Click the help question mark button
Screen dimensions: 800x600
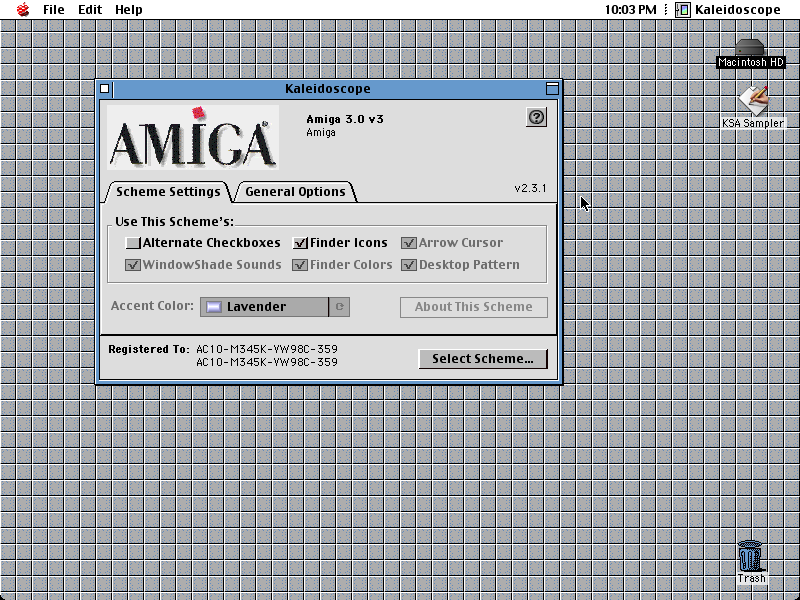[x=536, y=117]
